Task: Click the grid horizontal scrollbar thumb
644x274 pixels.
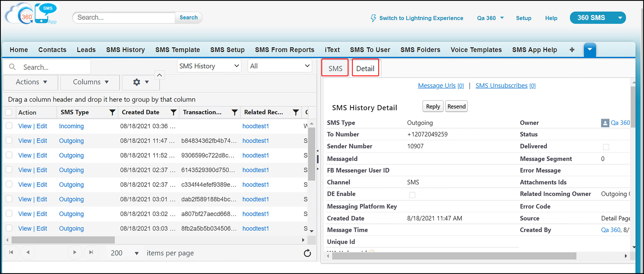Action: (x=63, y=240)
